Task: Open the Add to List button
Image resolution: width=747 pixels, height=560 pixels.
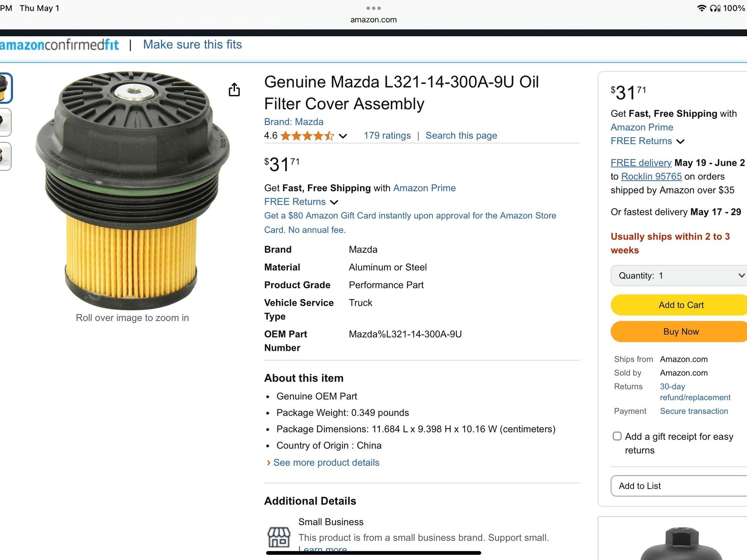Action: pyautogui.click(x=679, y=486)
